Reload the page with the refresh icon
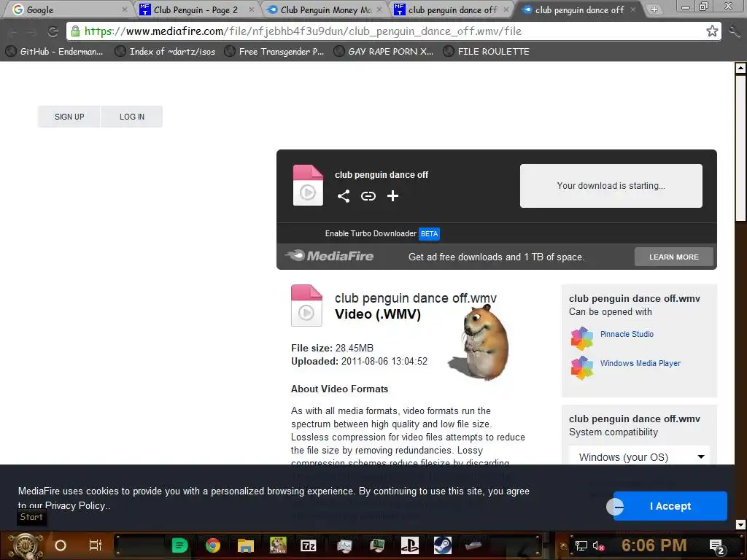The width and height of the screenshot is (747, 560). point(53,31)
